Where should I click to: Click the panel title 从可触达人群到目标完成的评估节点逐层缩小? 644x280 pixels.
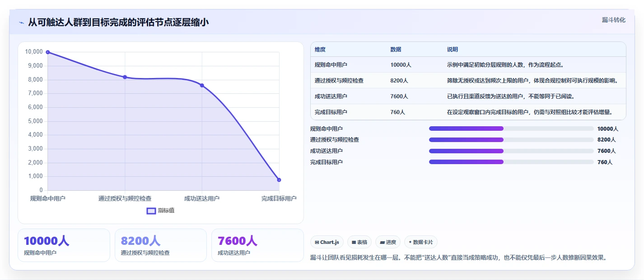coord(119,22)
